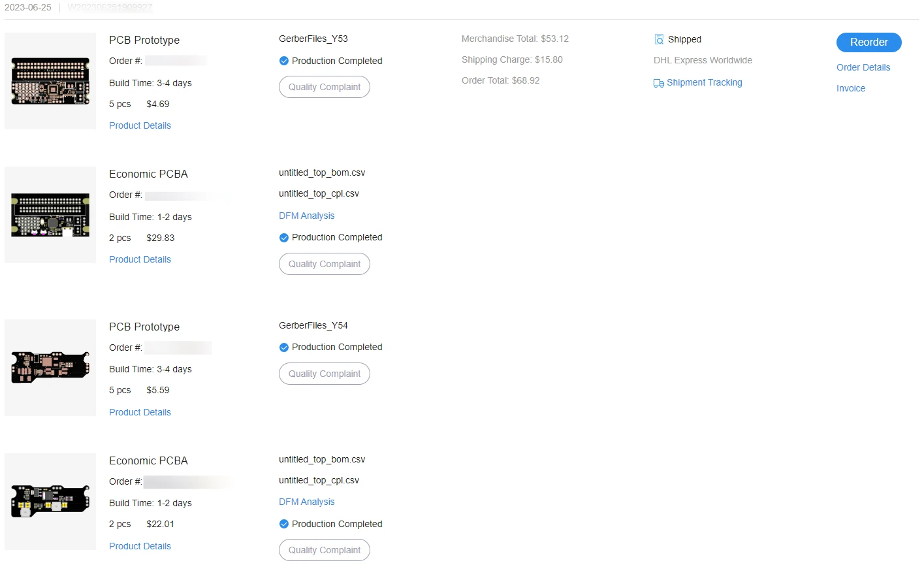Click checkmark icon for GerberFiles_Y53 production completed
This screenshot has height=565, width=924.
tap(283, 61)
